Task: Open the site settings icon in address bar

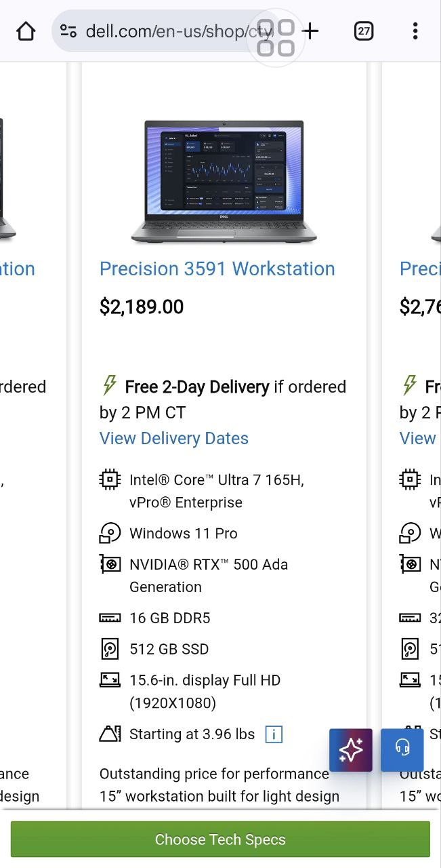Action: [x=68, y=31]
